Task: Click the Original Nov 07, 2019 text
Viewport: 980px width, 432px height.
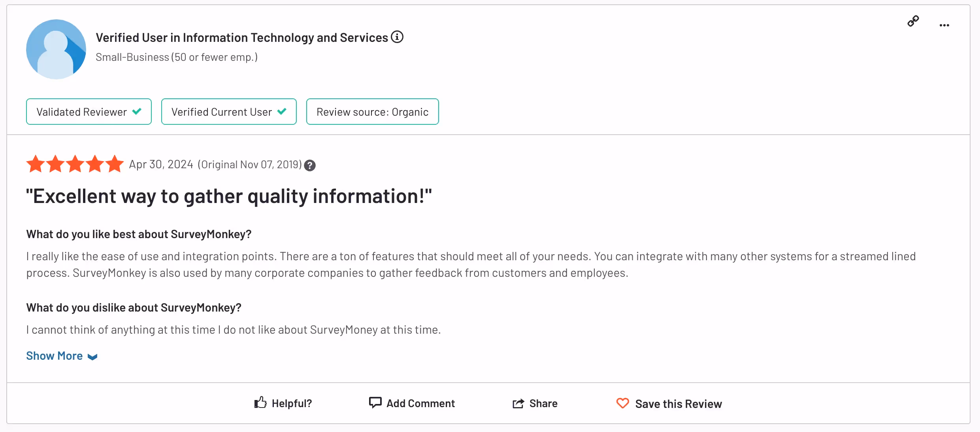Action: point(250,164)
